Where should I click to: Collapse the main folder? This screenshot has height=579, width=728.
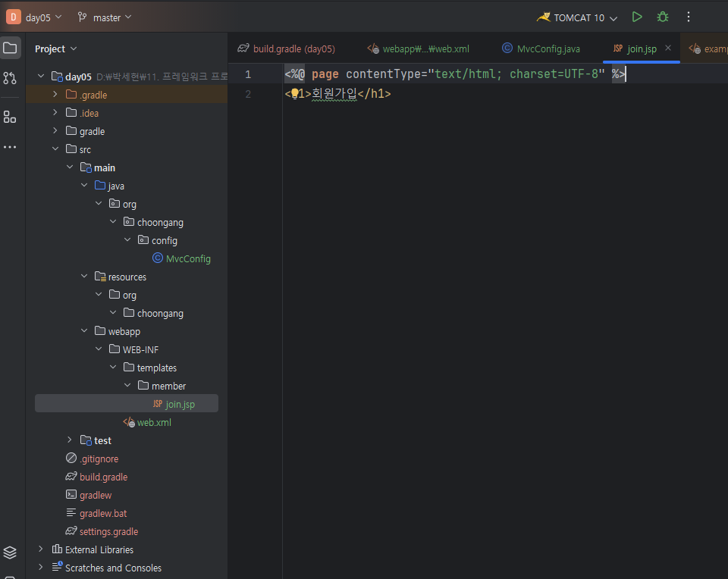(x=70, y=167)
